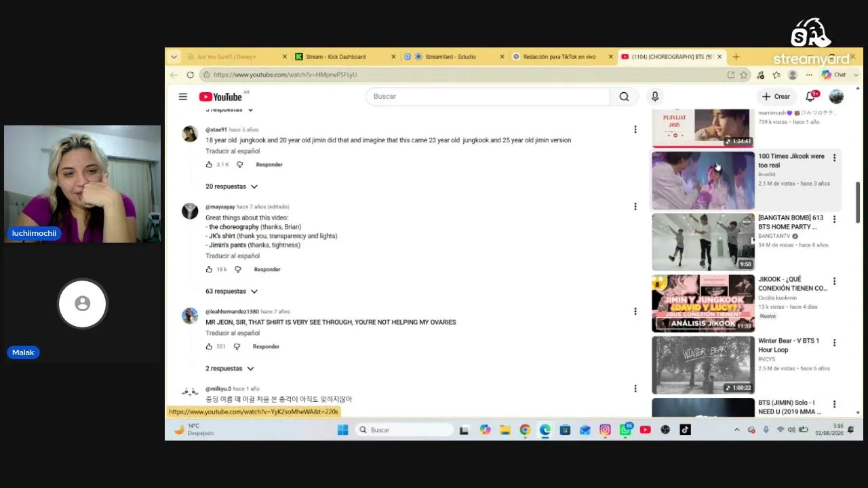Open the Windows Start menu
This screenshot has height=488, width=868.
342,430
